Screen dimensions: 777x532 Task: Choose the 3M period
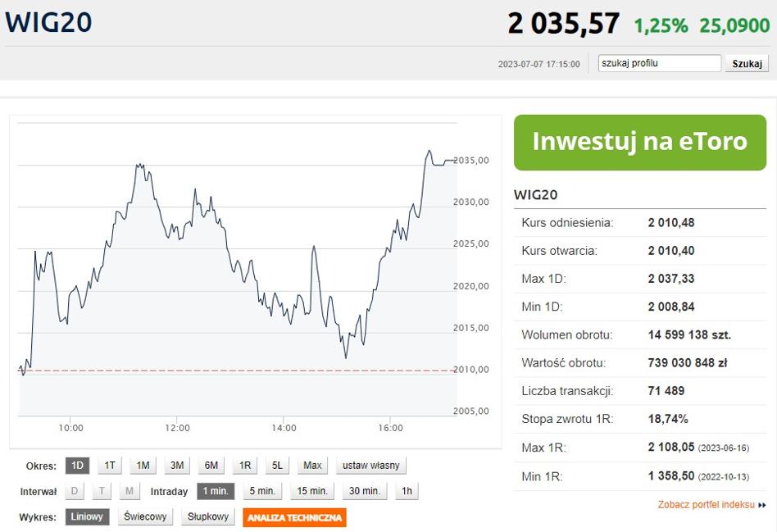tap(177, 466)
